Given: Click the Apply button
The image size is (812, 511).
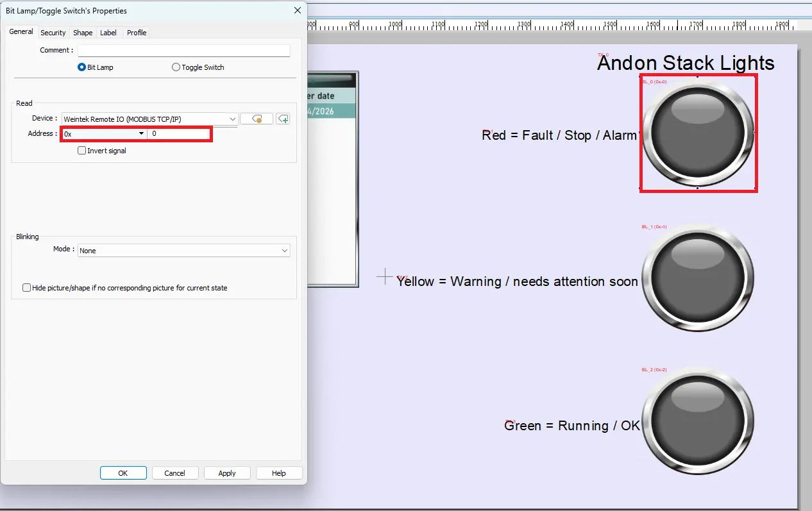Looking at the screenshot, I should 227,473.
